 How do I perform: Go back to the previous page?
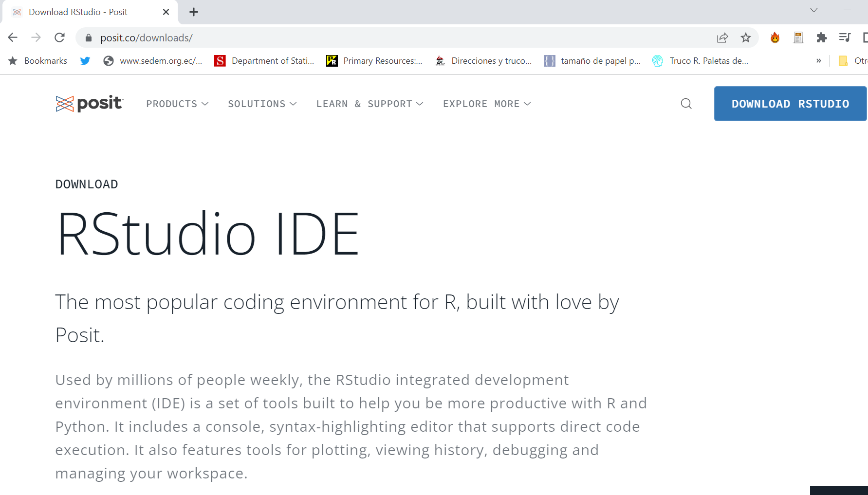click(x=12, y=37)
